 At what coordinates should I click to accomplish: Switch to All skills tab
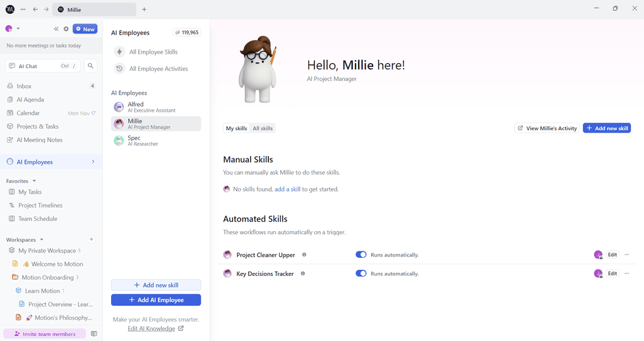(x=263, y=128)
